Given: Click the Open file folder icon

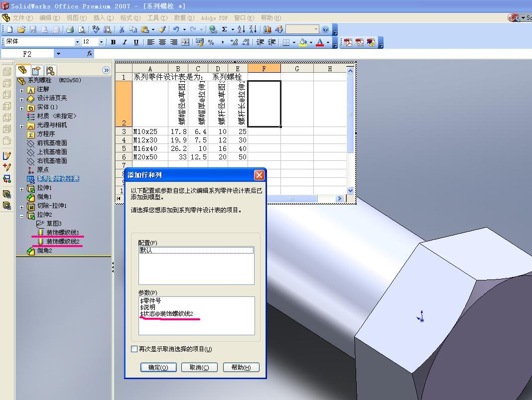Looking at the screenshot, I should (x=21, y=30).
